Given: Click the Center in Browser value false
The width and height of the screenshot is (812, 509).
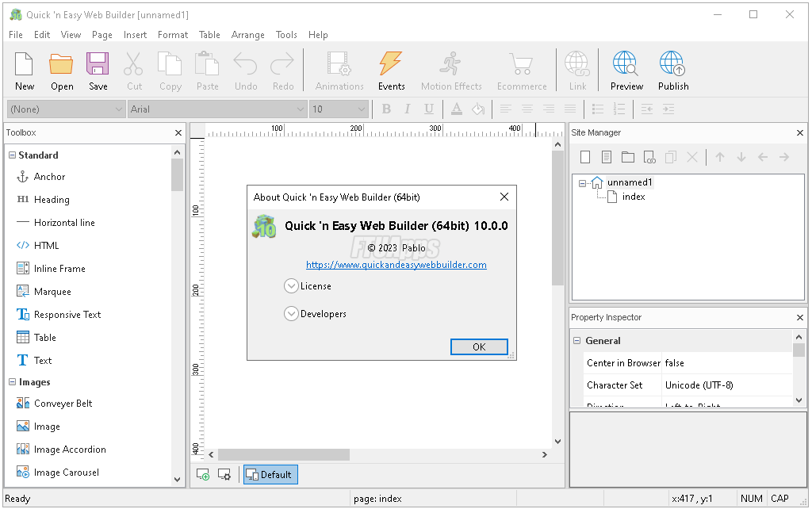Looking at the screenshot, I should pos(674,363).
